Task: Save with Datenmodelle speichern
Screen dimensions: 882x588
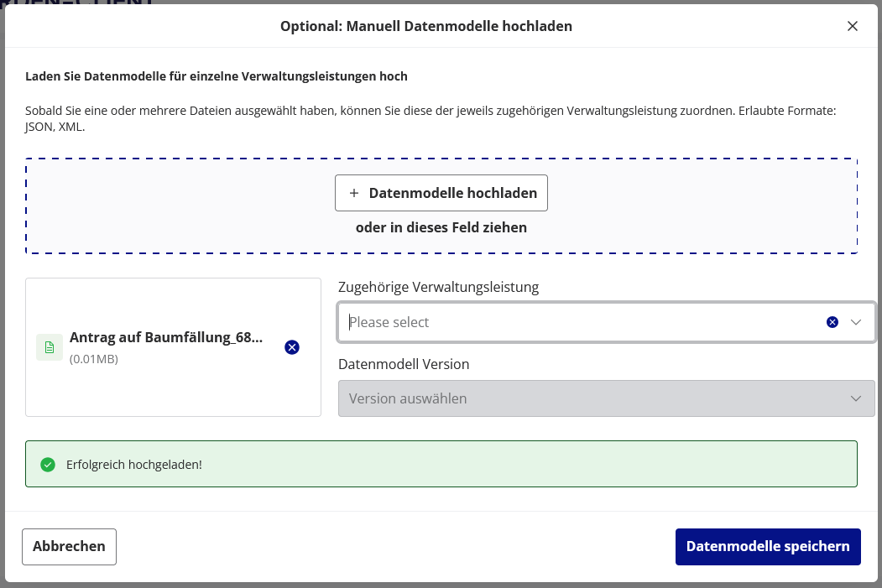Action: [768, 547]
